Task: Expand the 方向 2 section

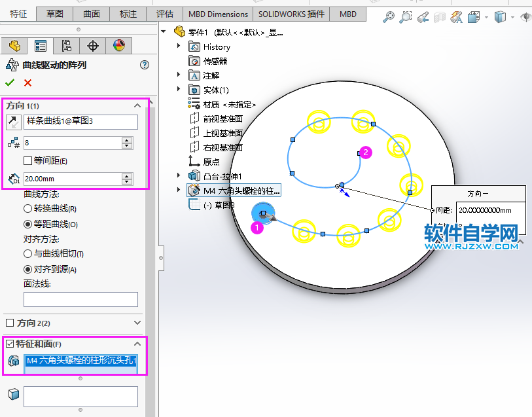Action: coord(137,322)
